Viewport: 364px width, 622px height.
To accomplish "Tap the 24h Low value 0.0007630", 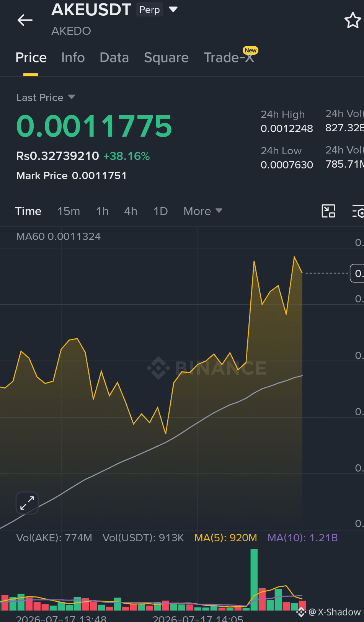I will (287, 165).
